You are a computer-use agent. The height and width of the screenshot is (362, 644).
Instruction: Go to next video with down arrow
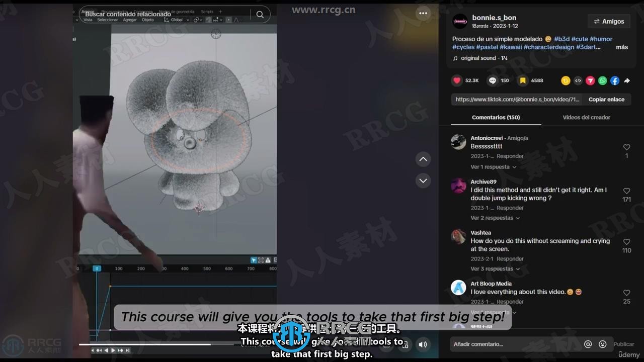423,180
